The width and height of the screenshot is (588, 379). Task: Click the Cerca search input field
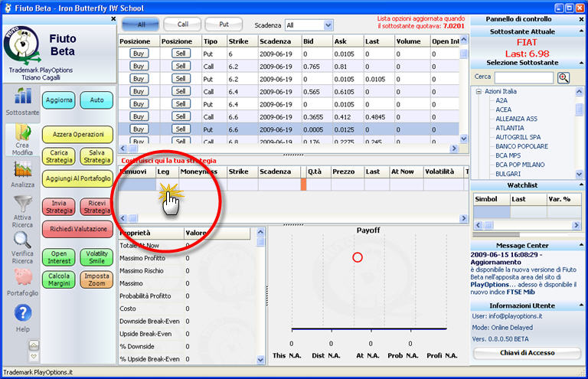[524, 77]
